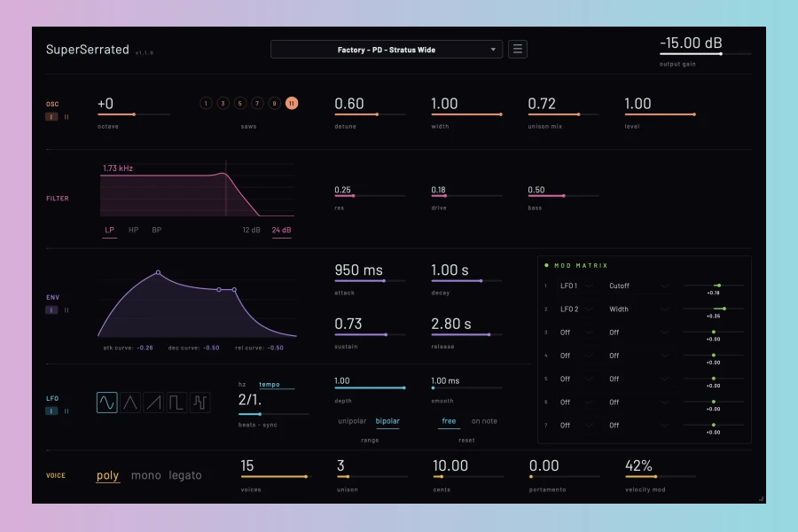Click the detune slider handle

(x=377, y=114)
